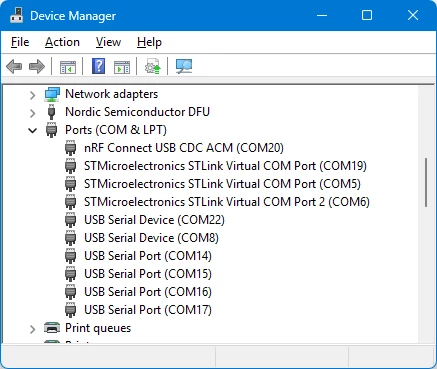Select USB Serial Device (COM8)
This screenshot has height=369, width=437.
(151, 238)
